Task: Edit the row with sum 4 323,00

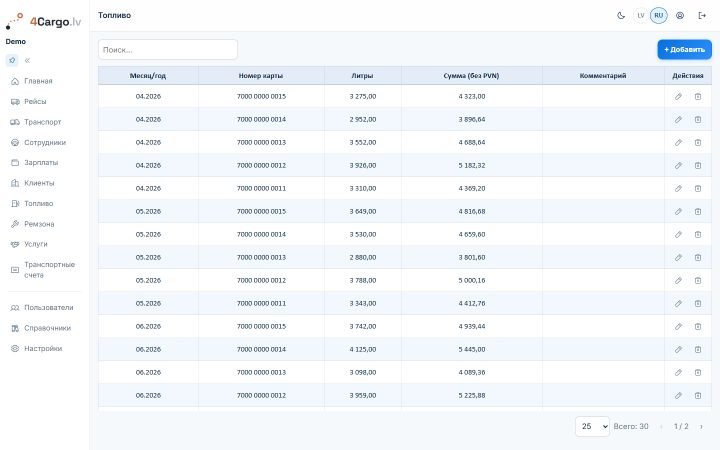Action: coord(678,96)
